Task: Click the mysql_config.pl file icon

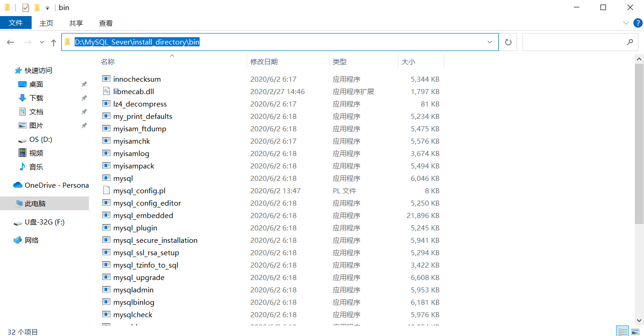Action: (x=106, y=190)
